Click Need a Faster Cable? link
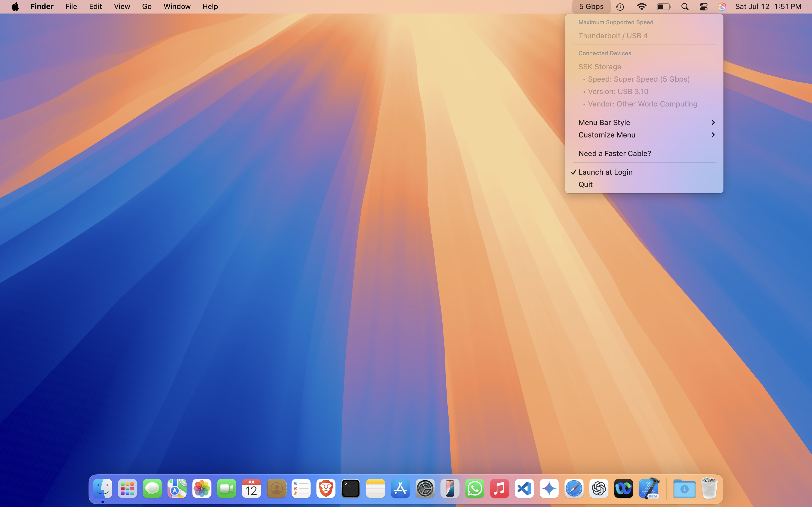 pyautogui.click(x=614, y=153)
